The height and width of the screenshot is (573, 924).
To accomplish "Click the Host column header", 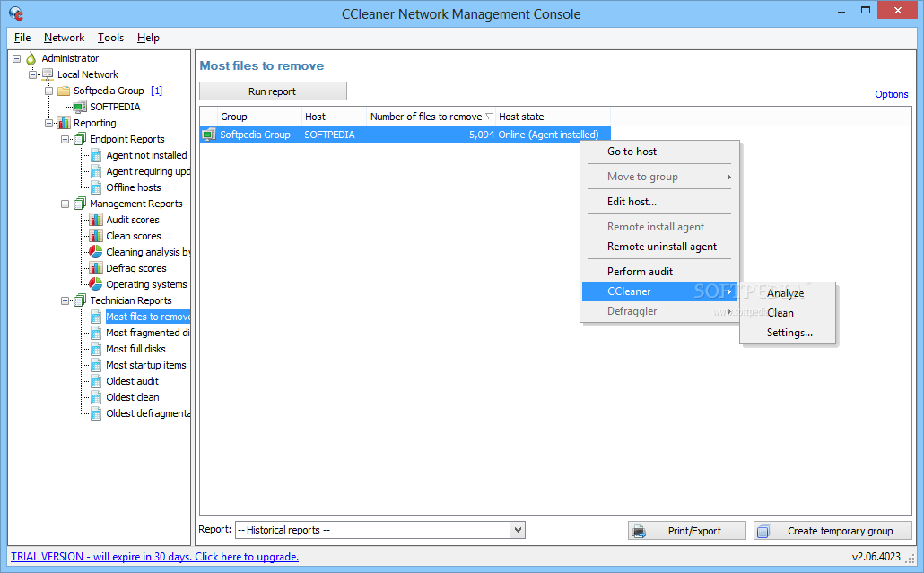I will pyautogui.click(x=334, y=117).
